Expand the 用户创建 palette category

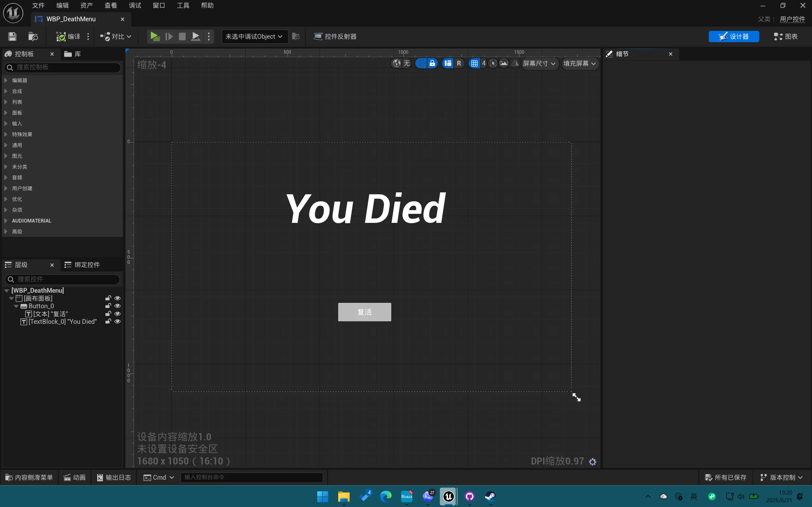point(6,189)
